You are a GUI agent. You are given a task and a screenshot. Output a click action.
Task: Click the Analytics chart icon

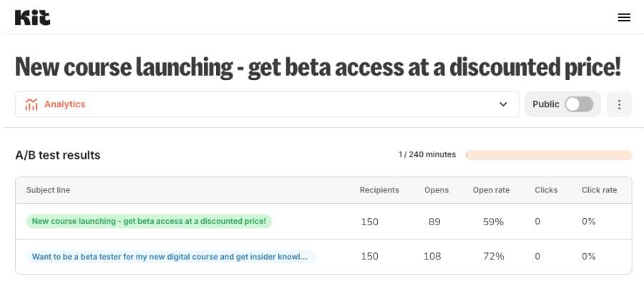pyautogui.click(x=31, y=104)
